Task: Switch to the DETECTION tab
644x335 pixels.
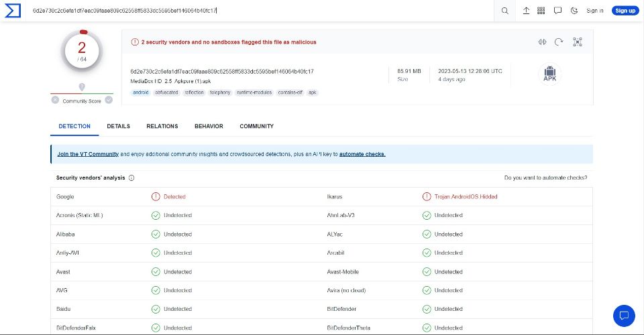Action: (x=74, y=126)
